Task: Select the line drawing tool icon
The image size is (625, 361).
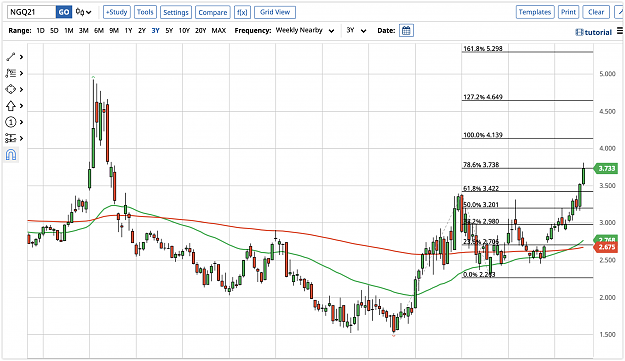Action: [x=11, y=57]
